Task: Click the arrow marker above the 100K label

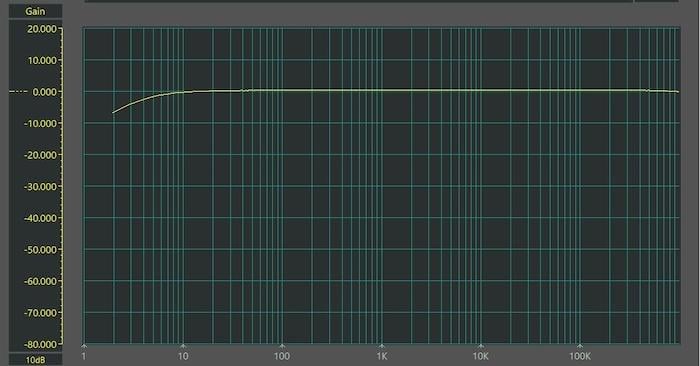Action: 579,345
